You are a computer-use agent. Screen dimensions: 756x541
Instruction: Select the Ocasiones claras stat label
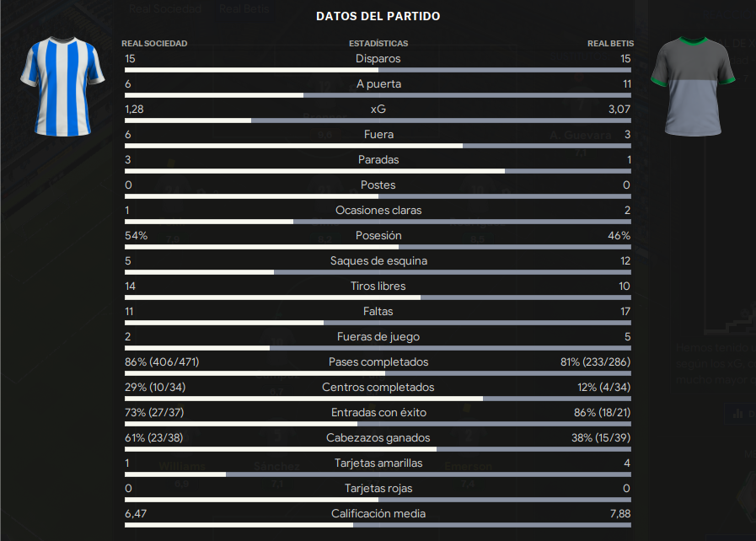(x=378, y=210)
